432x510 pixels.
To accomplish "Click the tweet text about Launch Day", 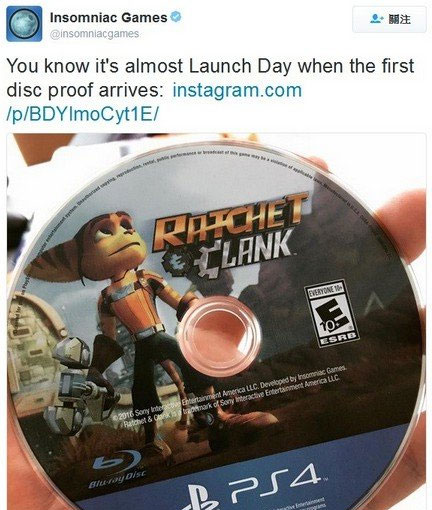I will click(x=211, y=78).
